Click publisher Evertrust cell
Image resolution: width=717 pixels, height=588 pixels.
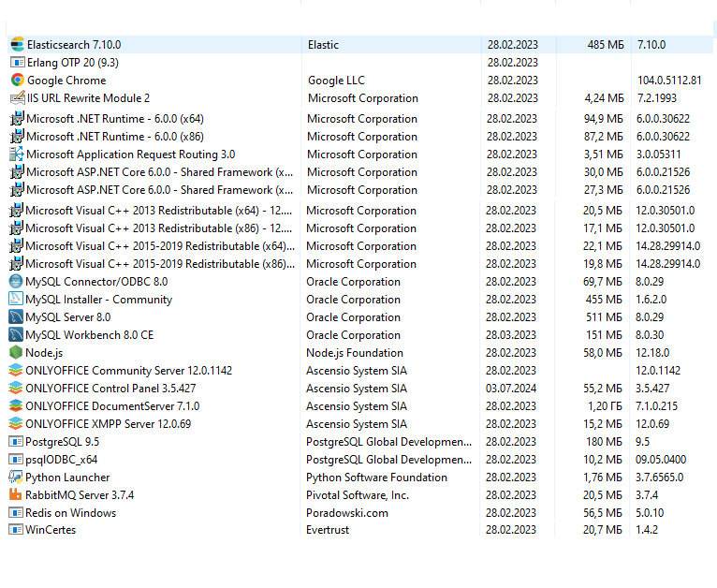(x=328, y=530)
